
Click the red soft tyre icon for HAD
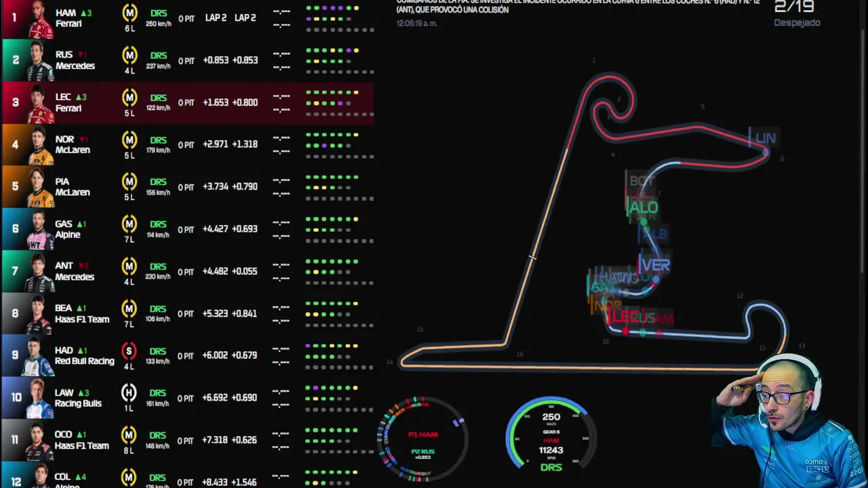(x=129, y=351)
